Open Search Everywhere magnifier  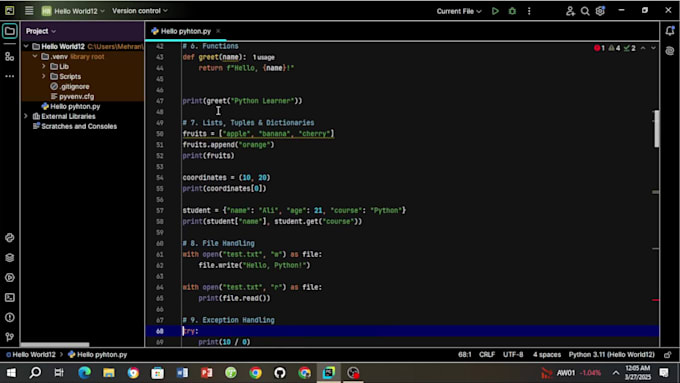point(585,11)
